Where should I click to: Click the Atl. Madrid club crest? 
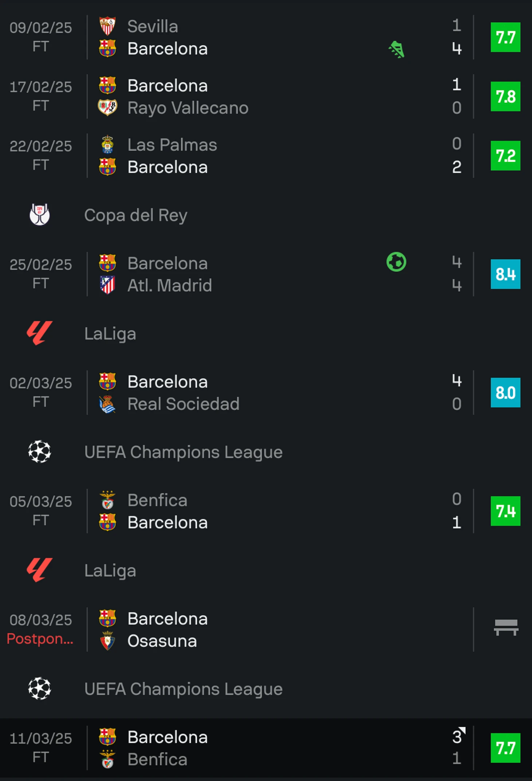click(x=107, y=285)
